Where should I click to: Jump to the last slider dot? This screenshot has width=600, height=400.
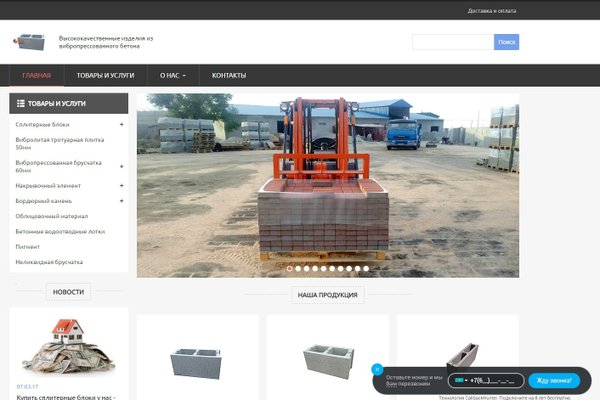tap(365, 268)
